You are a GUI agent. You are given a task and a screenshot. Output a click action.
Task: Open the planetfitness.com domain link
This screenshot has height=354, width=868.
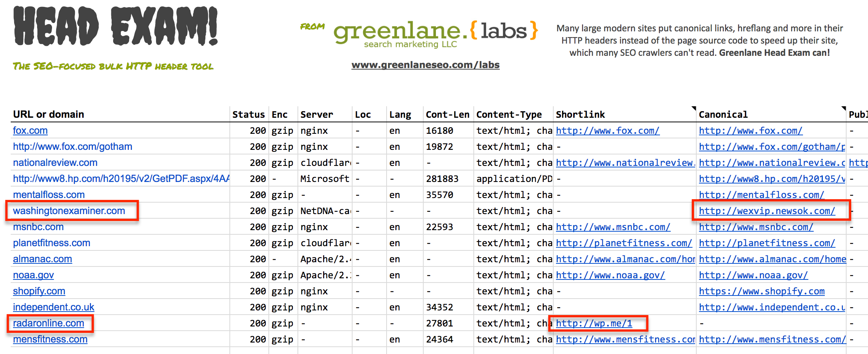pos(52,243)
